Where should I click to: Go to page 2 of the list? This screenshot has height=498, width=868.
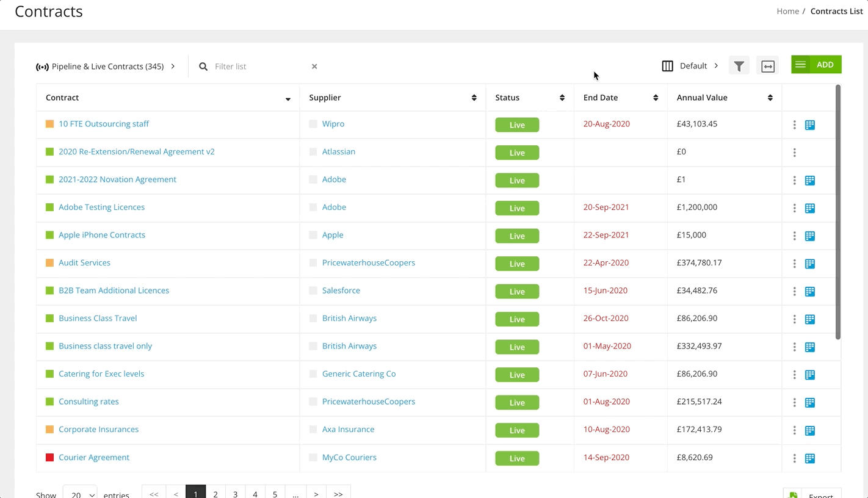pyautogui.click(x=215, y=493)
